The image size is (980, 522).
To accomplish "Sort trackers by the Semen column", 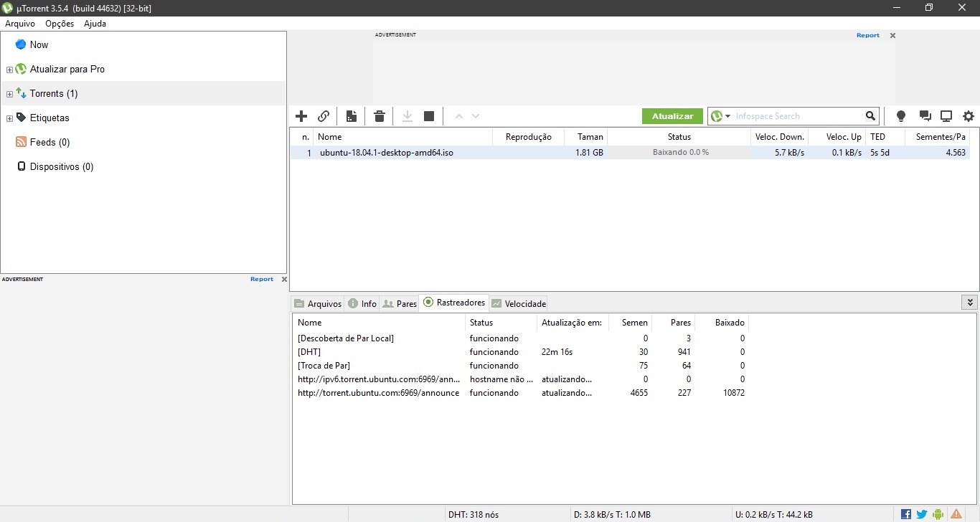I will click(630, 323).
